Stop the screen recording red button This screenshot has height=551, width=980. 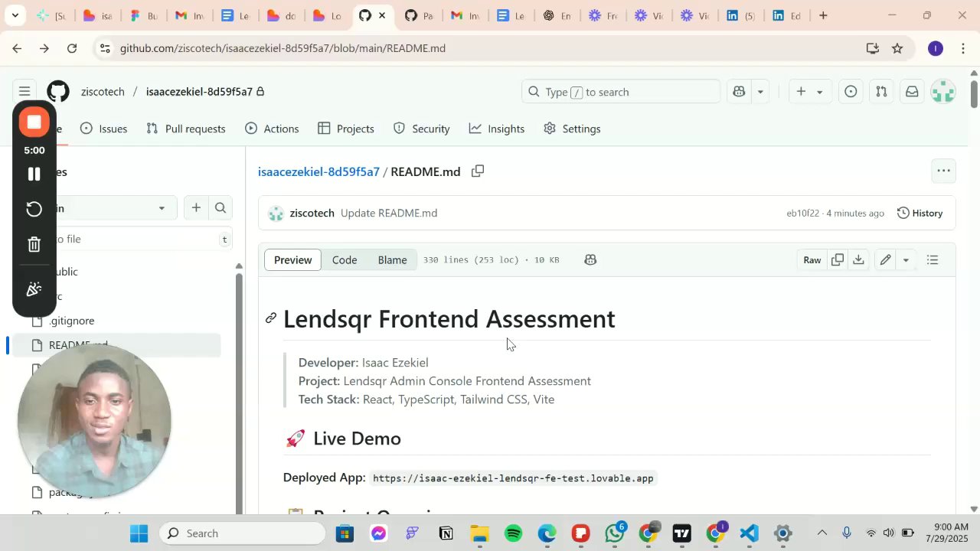point(34,122)
